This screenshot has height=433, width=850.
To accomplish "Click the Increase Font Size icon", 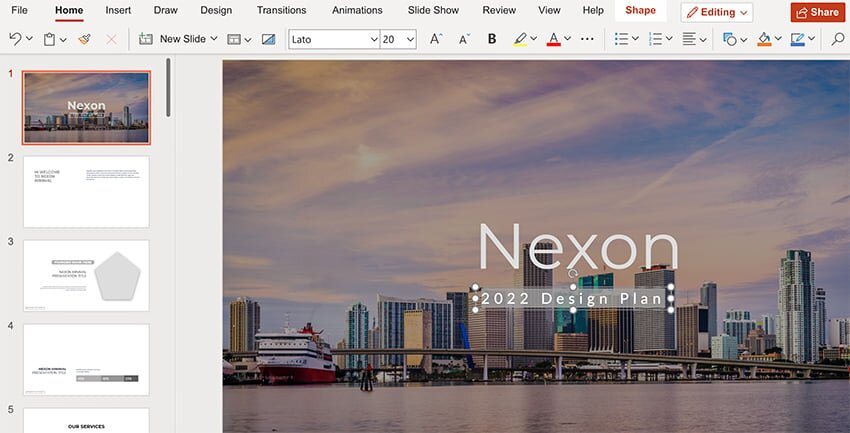I will pos(436,39).
